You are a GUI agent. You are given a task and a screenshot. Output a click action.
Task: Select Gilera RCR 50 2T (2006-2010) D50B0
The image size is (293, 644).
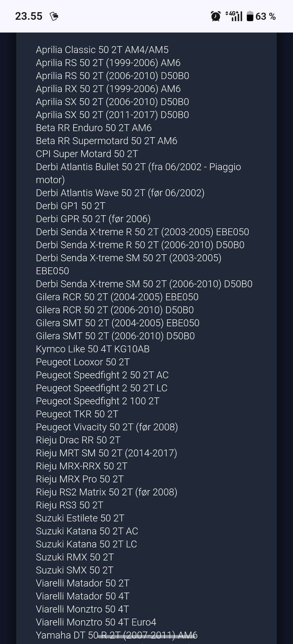[115, 310]
